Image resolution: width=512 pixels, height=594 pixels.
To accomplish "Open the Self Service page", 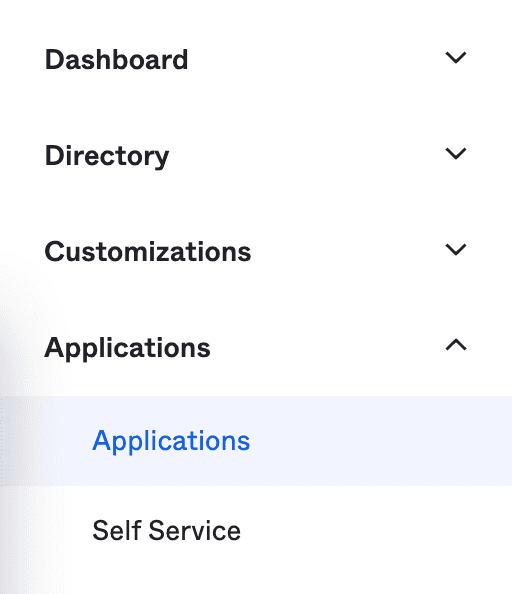I will pyautogui.click(x=167, y=530).
